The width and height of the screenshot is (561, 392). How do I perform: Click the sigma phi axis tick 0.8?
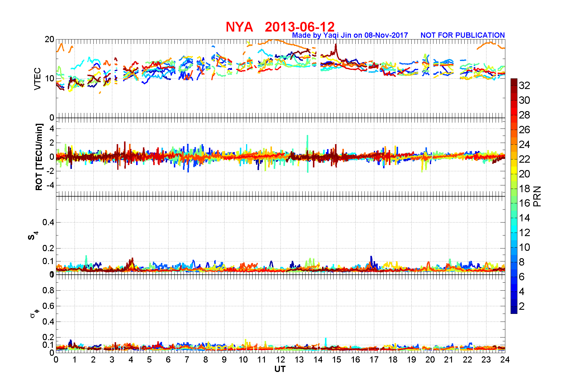[48, 290]
